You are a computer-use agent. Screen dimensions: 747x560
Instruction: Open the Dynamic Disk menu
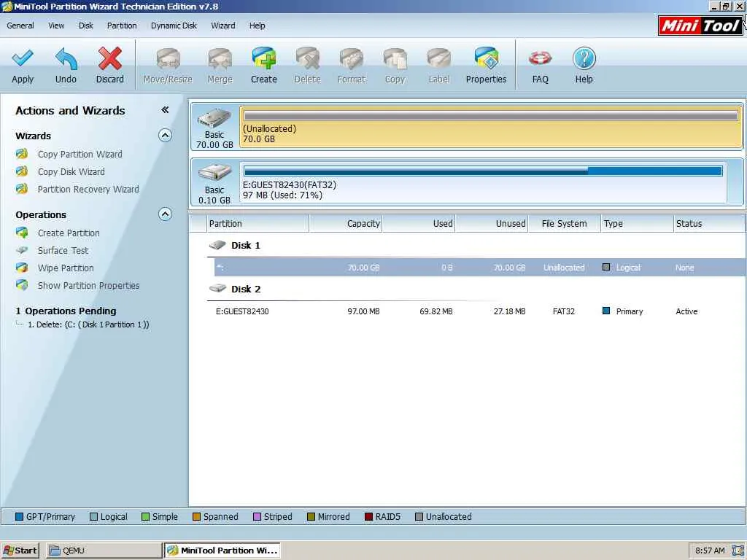pos(174,26)
